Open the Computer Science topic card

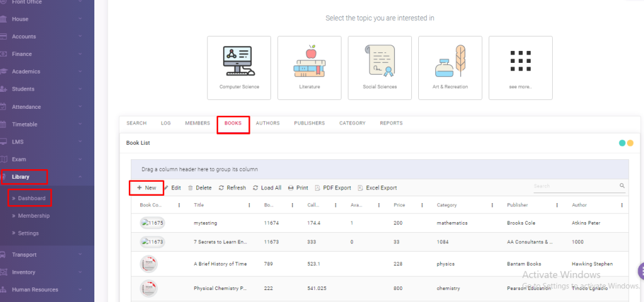239,67
